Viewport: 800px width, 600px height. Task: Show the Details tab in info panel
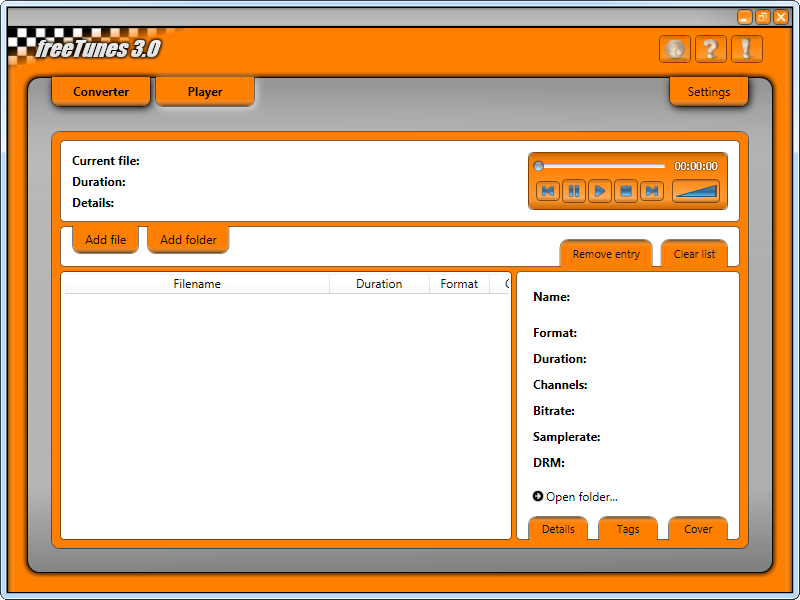click(558, 529)
